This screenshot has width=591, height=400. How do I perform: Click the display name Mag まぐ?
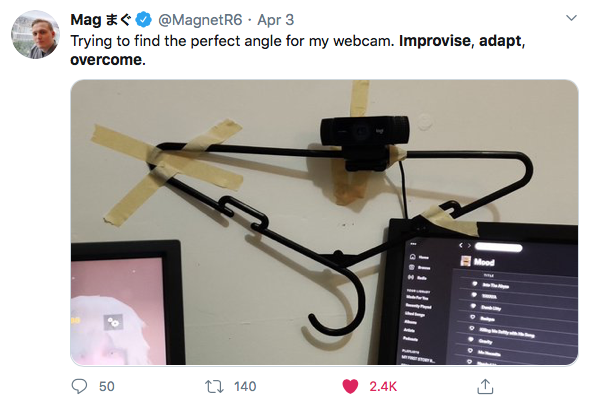pyautogui.click(x=101, y=20)
